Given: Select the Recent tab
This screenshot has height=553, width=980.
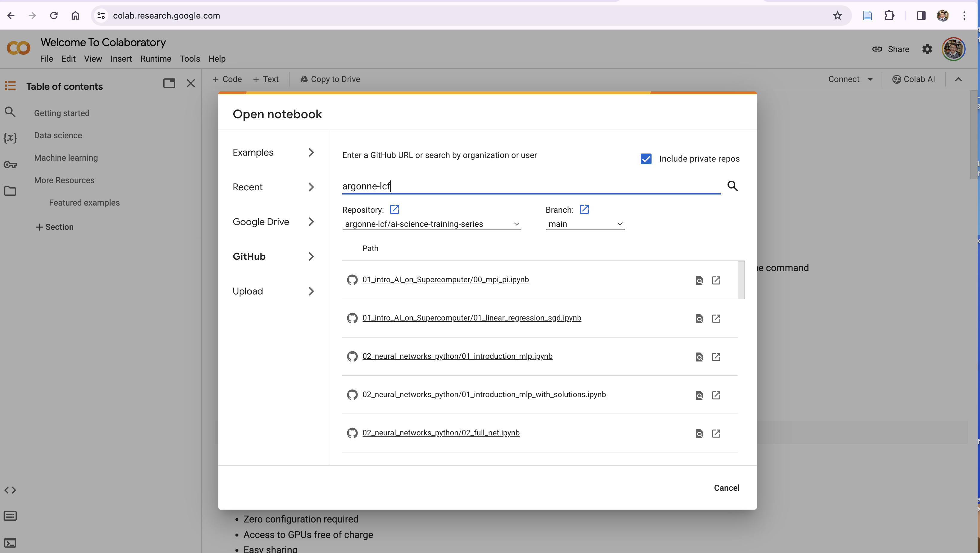Looking at the screenshot, I should tap(274, 187).
